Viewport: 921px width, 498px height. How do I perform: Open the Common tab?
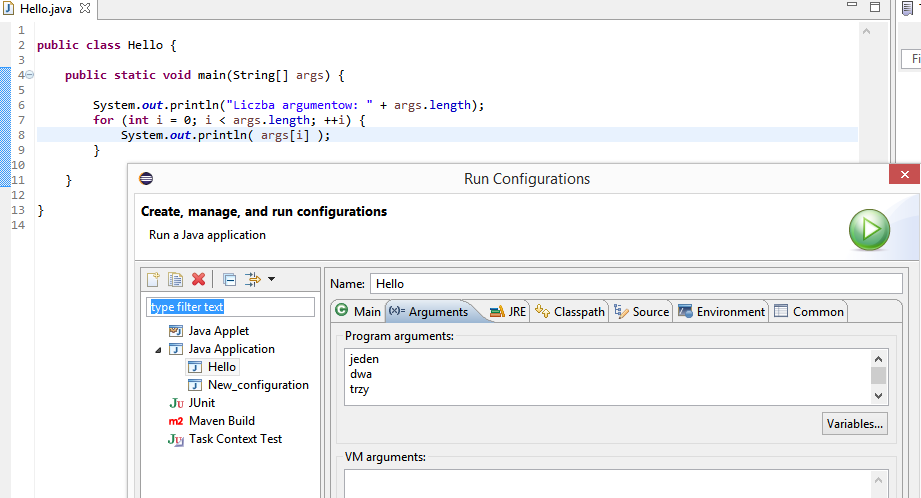click(809, 311)
